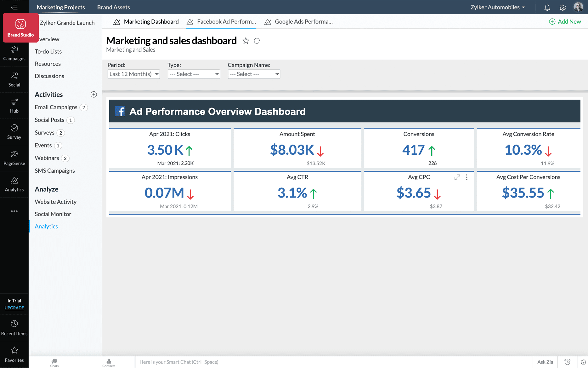The width and height of the screenshot is (588, 368).
Task: Open the Campaign Name selector
Action: point(254,74)
